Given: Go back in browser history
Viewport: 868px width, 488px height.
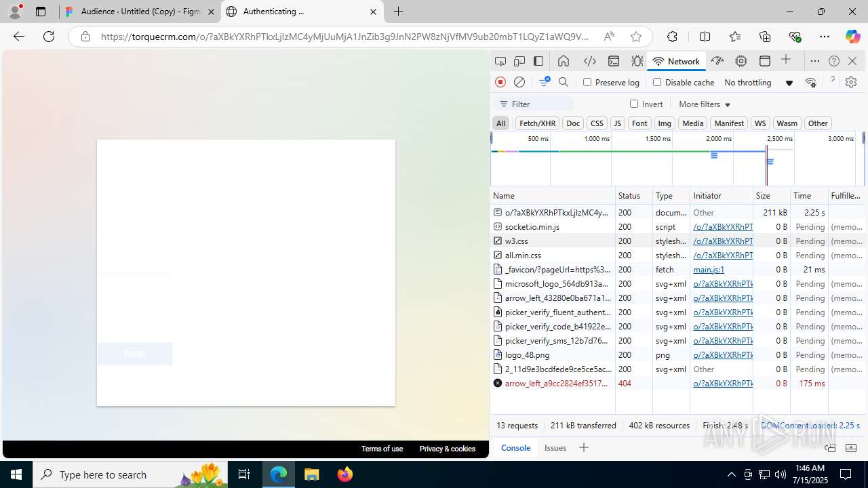Looking at the screenshot, I should coord(19,37).
